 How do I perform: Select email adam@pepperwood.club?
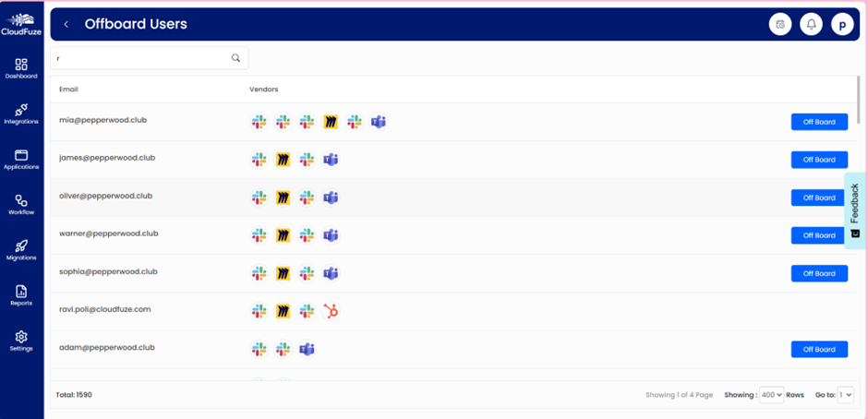[107, 348]
